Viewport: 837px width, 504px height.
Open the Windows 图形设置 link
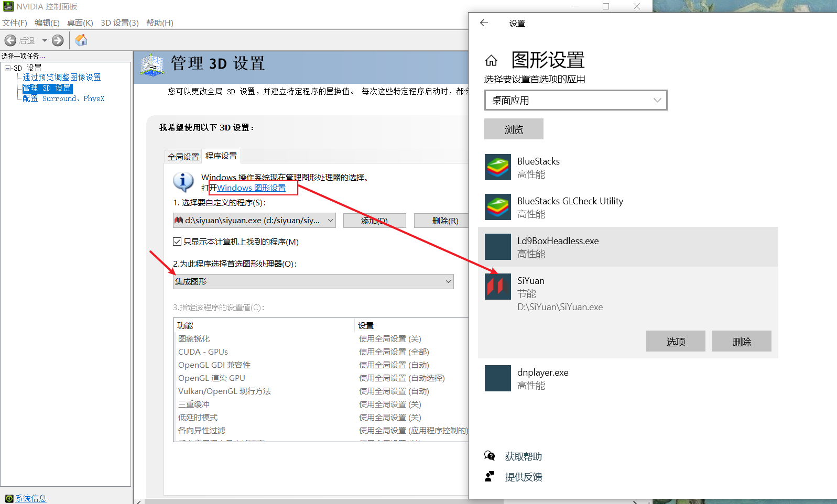pyautogui.click(x=252, y=188)
